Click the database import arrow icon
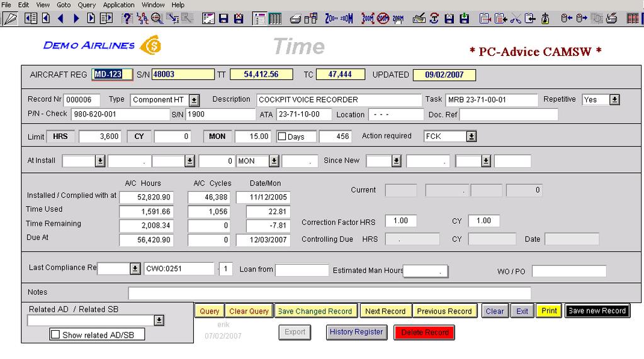Image resolution: width=644 pixels, height=359 pixels. pyautogui.click(x=567, y=18)
